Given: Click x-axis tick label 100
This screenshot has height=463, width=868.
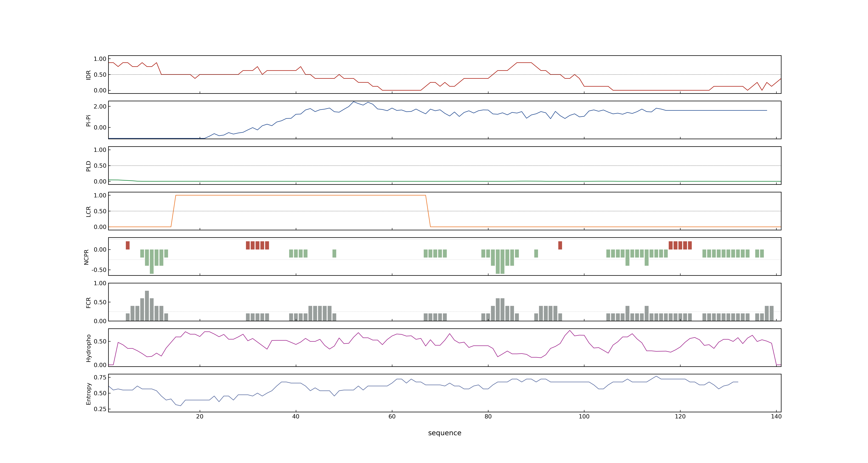Looking at the screenshot, I should [584, 416].
